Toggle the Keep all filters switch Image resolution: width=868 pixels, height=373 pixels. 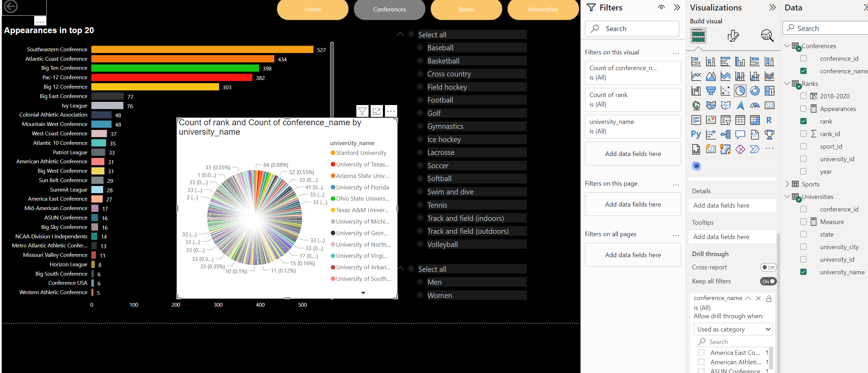[768, 281]
